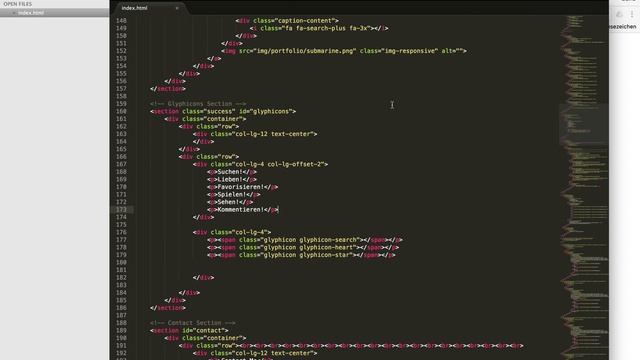Click the closing section tag on line 186
The height and width of the screenshot is (360, 640).
(x=168, y=308)
